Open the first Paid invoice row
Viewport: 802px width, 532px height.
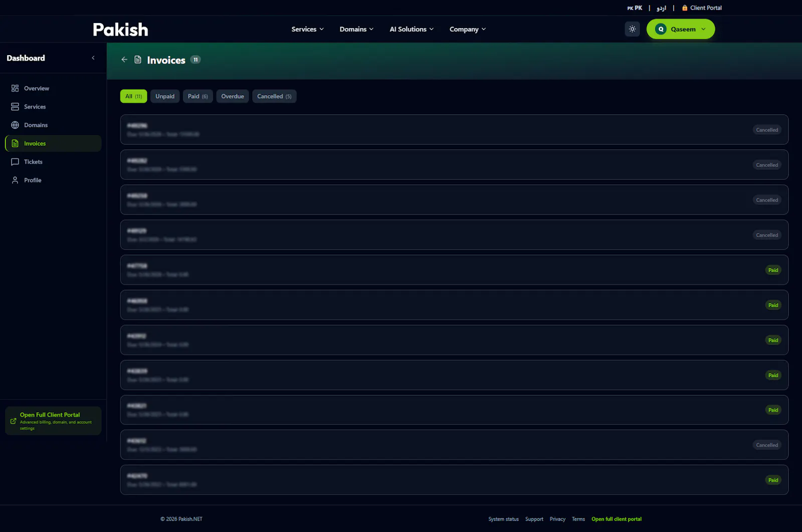point(454,270)
